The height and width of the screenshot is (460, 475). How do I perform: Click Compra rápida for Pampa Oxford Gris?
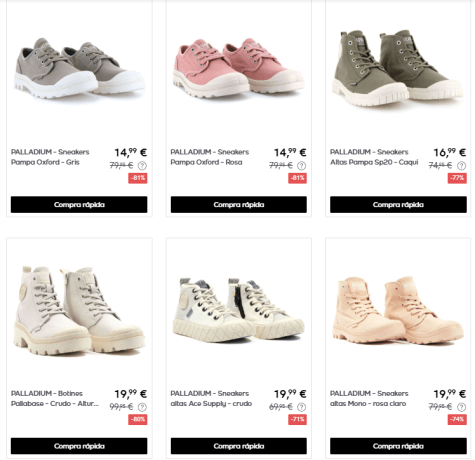point(79,205)
